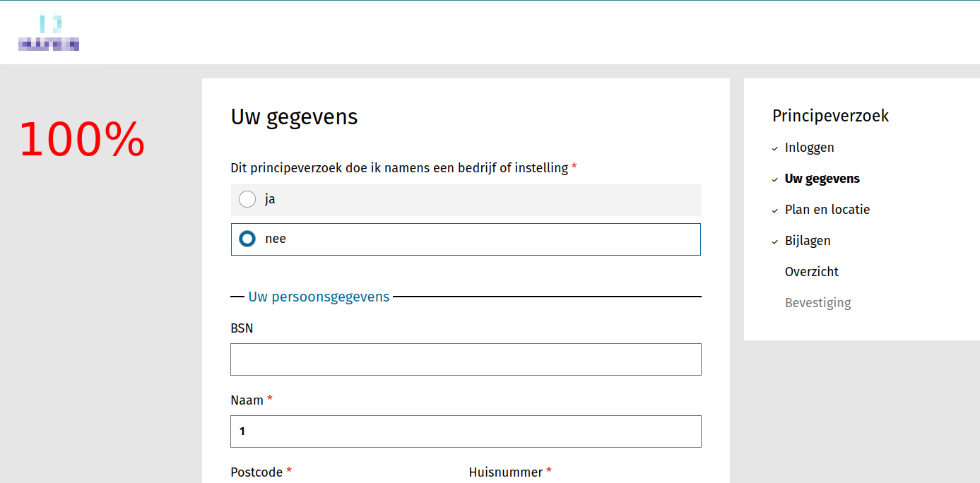Click the checkmark beside Bijlagen

click(775, 242)
